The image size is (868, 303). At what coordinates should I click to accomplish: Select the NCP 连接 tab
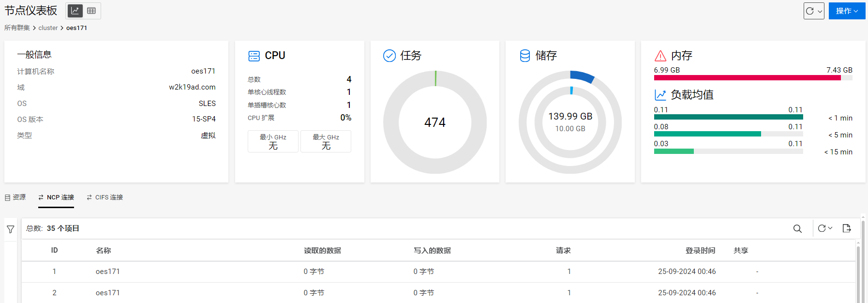56,197
